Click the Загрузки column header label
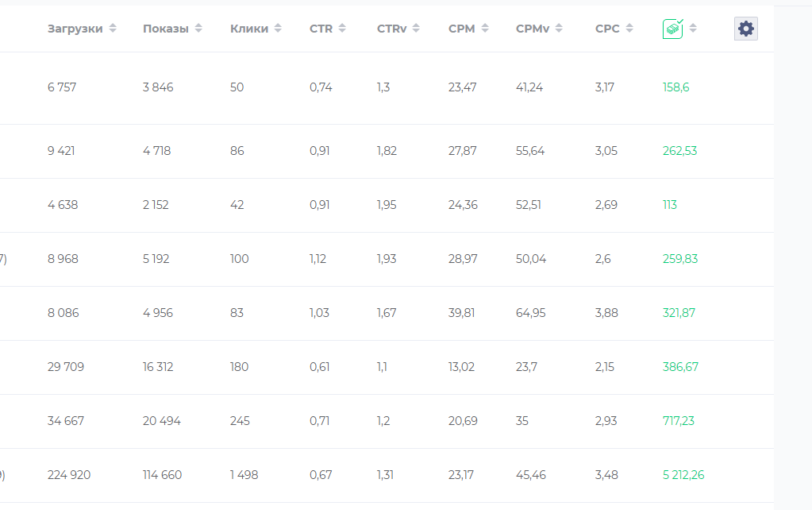Image resolution: width=812 pixels, height=510 pixels. [75, 29]
